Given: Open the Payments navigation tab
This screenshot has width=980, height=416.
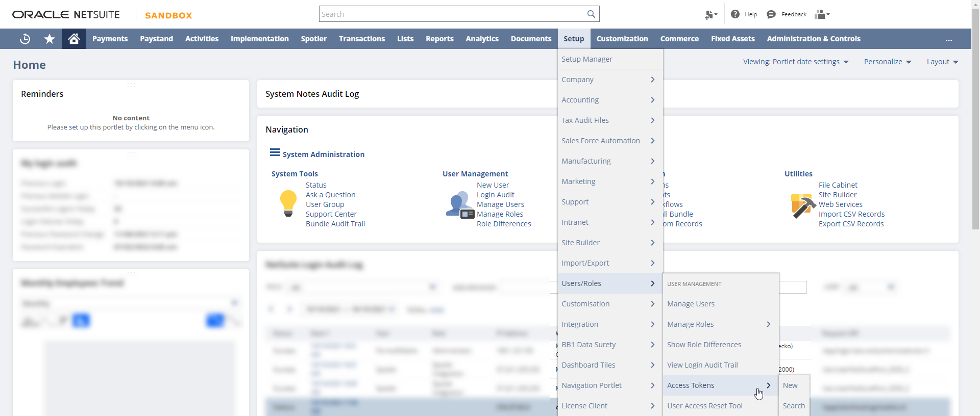Looking at the screenshot, I should coord(110,39).
